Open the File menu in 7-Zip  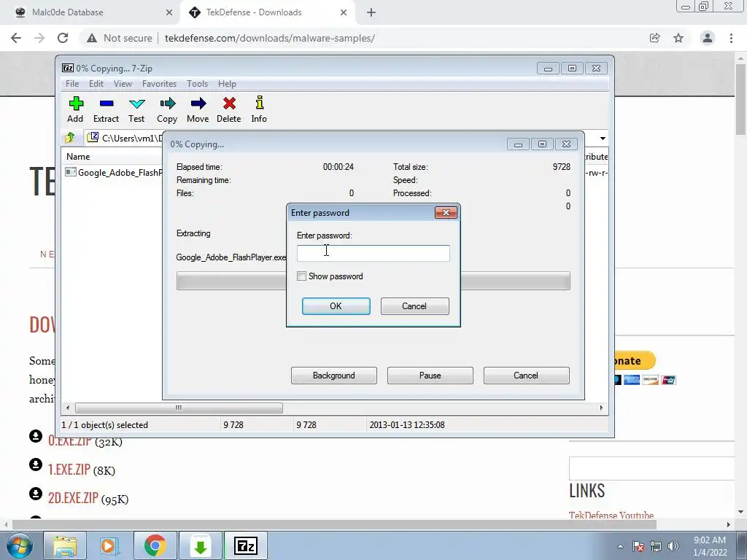[72, 84]
